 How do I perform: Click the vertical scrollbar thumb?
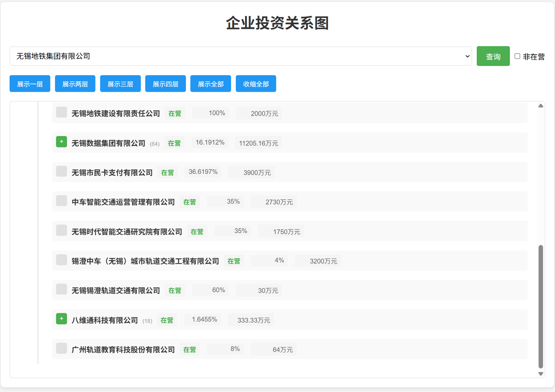pyautogui.click(x=541, y=306)
